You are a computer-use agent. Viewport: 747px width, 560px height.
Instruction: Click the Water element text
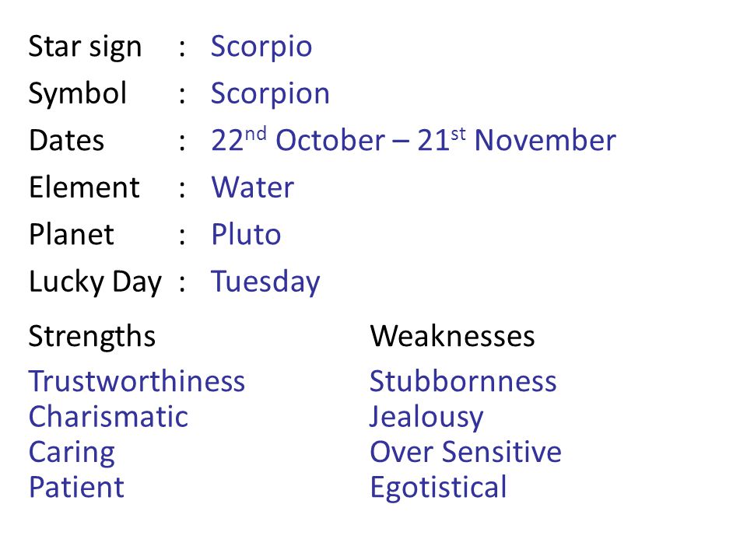pos(252,187)
